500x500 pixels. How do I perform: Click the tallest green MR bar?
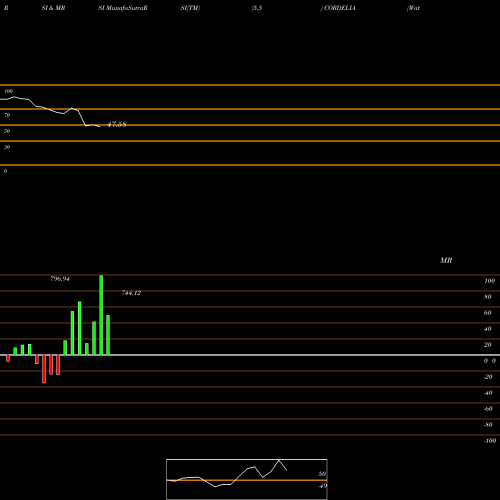pos(101,315)
